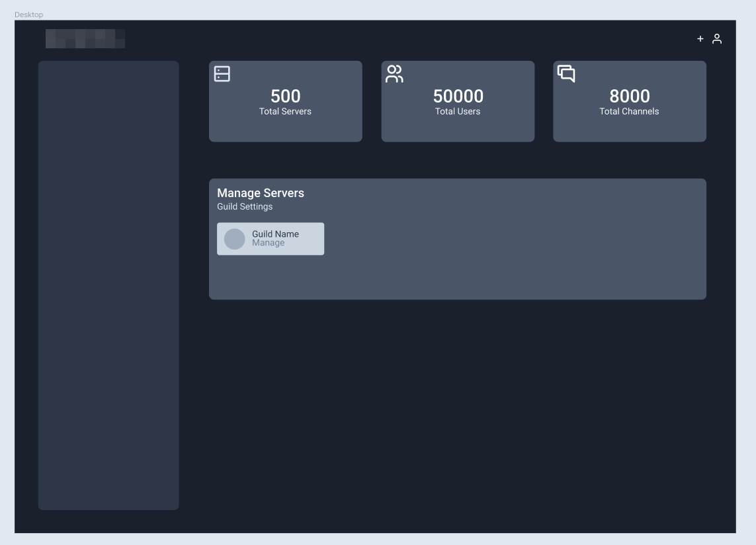
Task: Click the 500 servers count
Action: point(286,96)
